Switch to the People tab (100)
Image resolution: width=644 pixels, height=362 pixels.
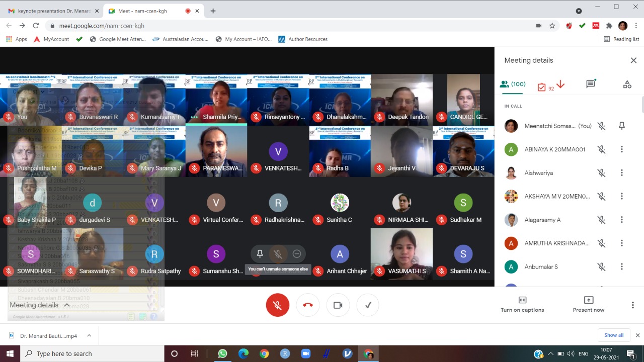[513, 84]
